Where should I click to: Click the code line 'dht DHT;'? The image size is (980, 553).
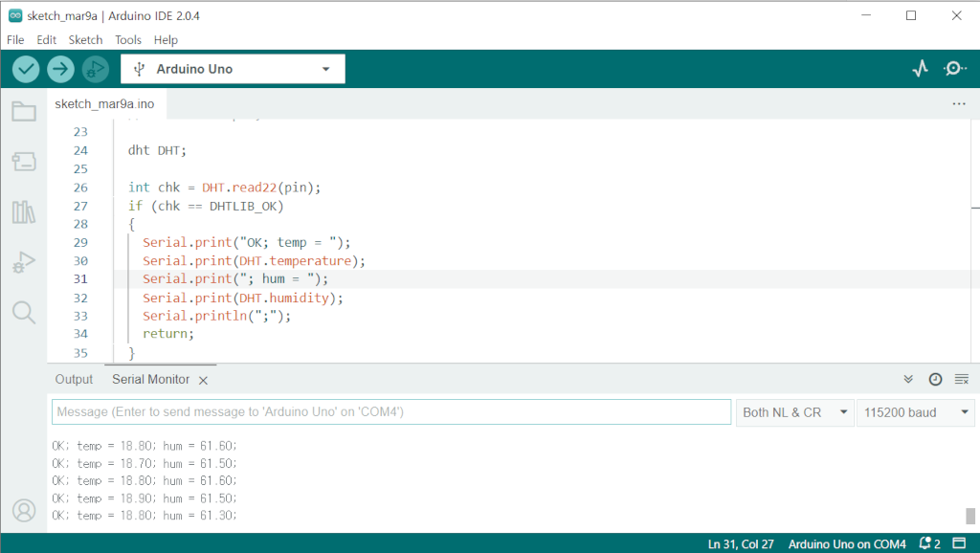click(157, 150)
